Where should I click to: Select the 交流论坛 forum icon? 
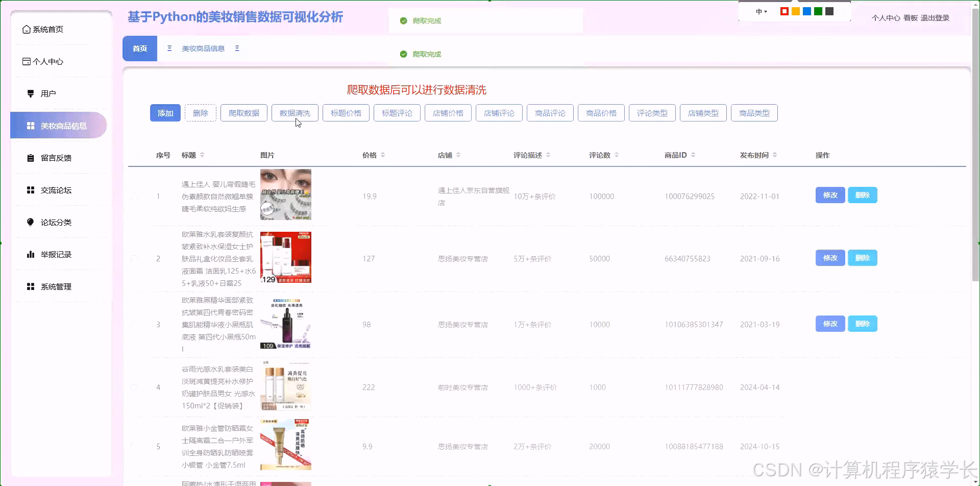[30, 189]
